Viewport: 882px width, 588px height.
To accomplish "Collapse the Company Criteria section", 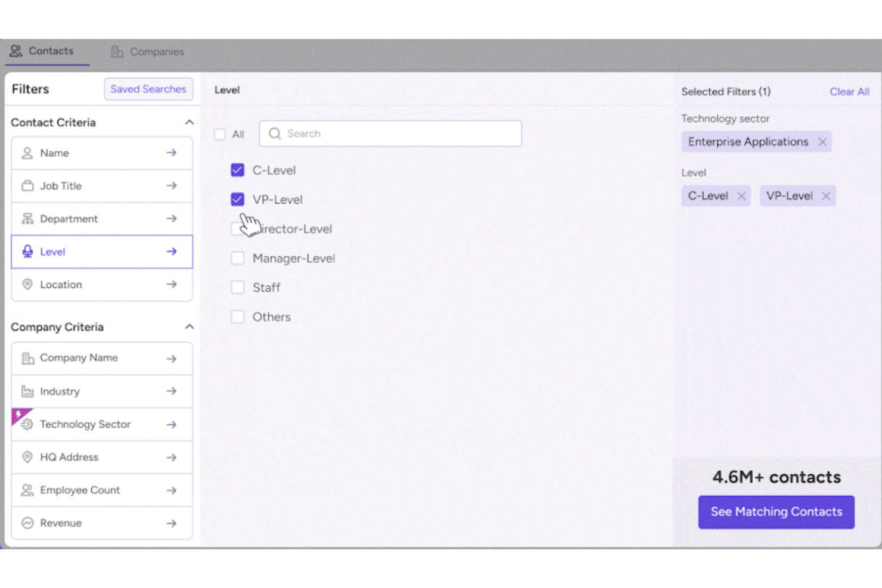I will [189, 327].
